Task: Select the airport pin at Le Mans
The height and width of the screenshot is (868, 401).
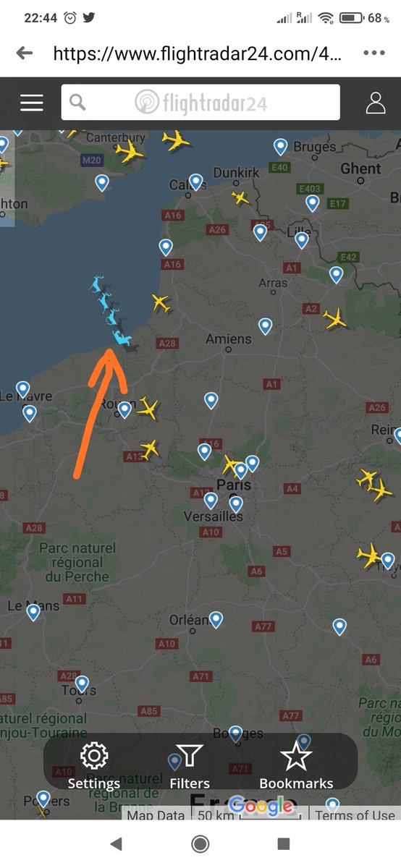Action: 33,612
